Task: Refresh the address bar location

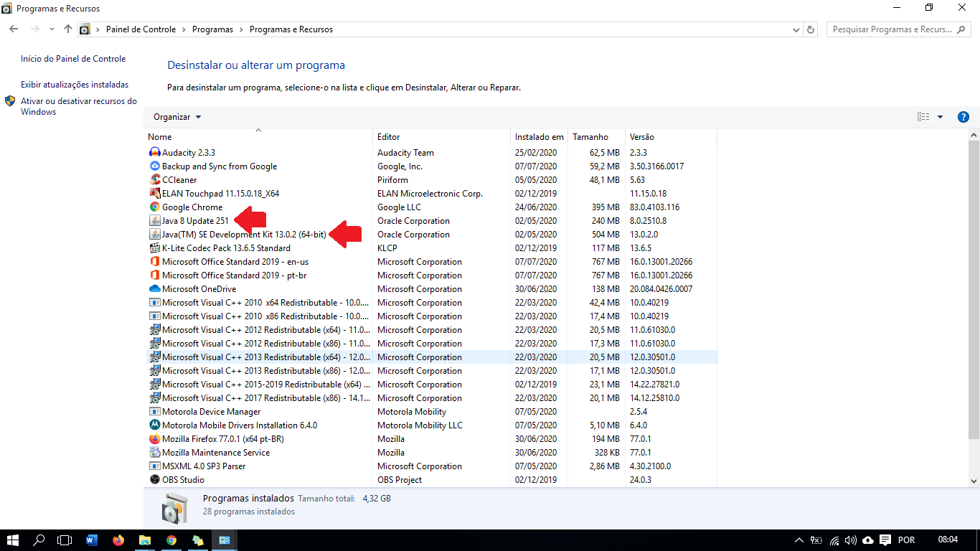Action: pos(811,29)
